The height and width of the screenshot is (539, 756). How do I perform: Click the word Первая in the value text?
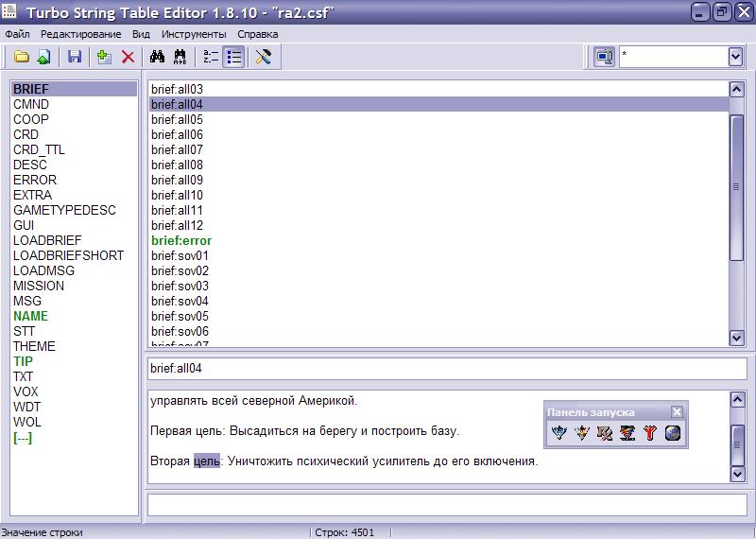point(169,431)
